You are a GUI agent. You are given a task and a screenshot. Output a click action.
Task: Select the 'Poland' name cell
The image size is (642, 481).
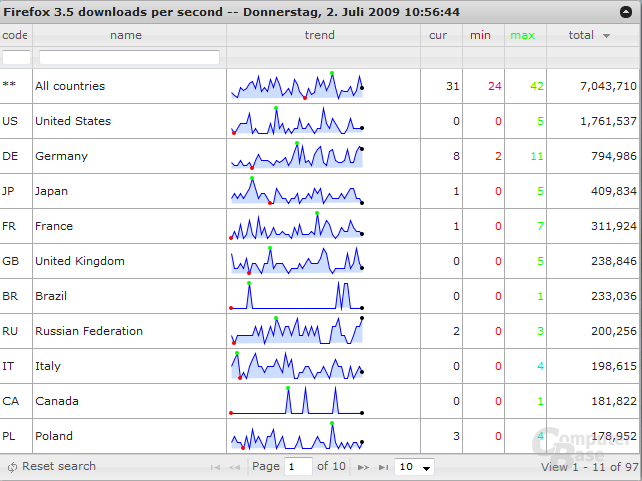click(x=129, y=436)
